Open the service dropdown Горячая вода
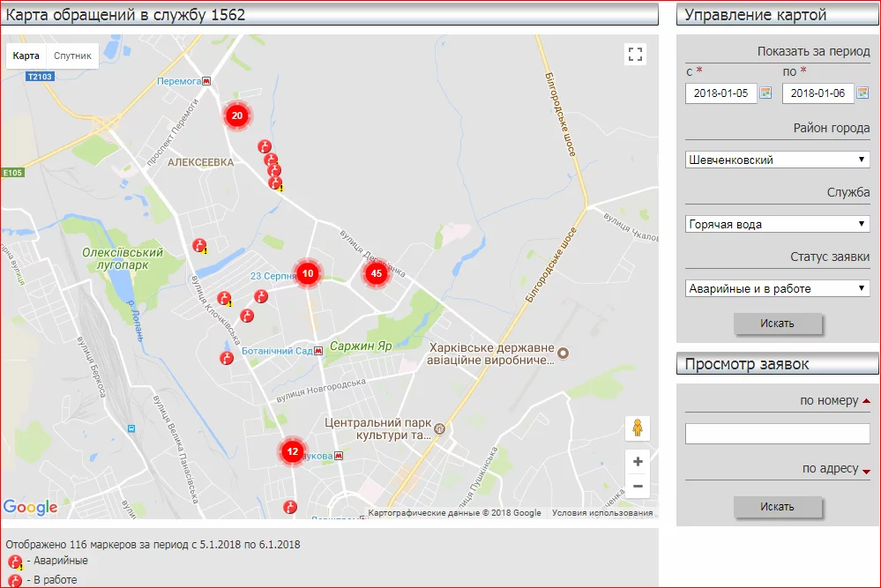This screenshot has width=881, height=588. [x=777, y=224]
